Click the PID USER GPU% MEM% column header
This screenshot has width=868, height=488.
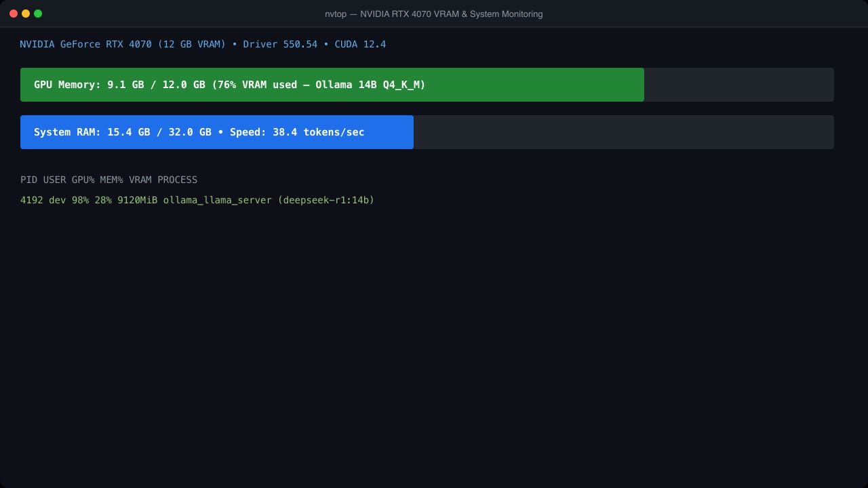point(108,180)
